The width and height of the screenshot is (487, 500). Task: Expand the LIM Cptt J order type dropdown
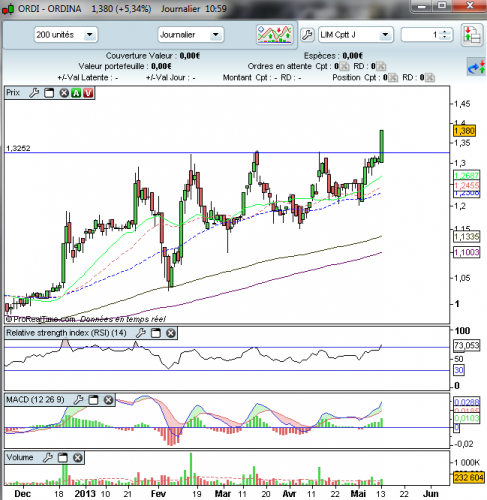tap(385, 35)
